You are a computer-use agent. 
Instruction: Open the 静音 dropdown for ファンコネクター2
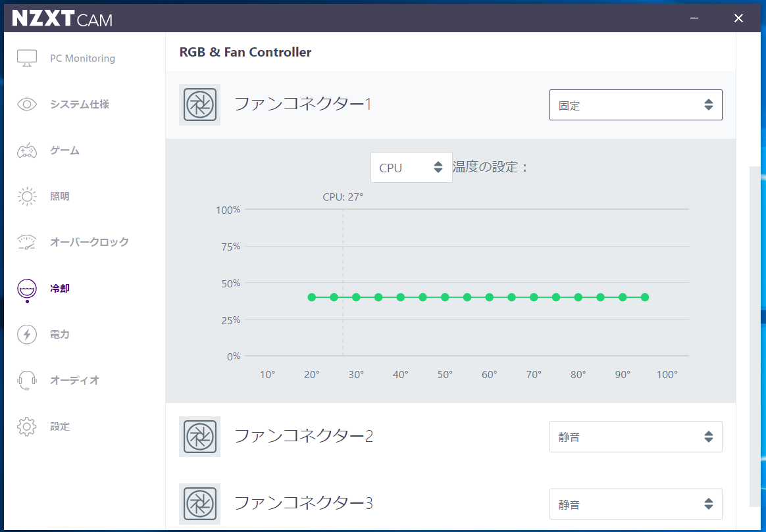(636, 437)
